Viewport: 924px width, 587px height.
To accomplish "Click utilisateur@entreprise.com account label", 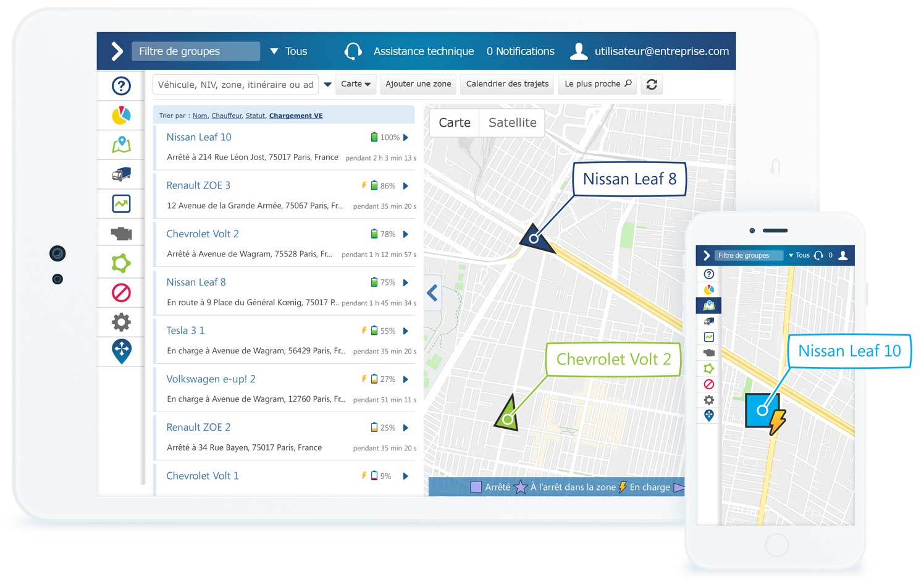I will point(661,51).
